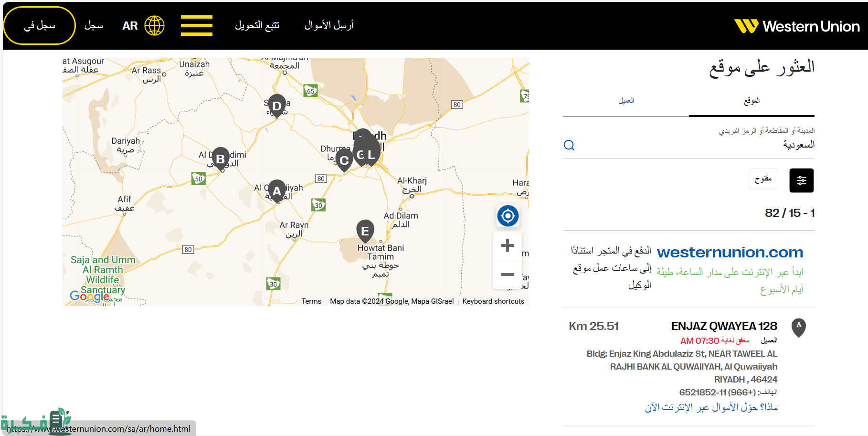Zoom in the map with plus
The image size is (868, 436).
507,245
